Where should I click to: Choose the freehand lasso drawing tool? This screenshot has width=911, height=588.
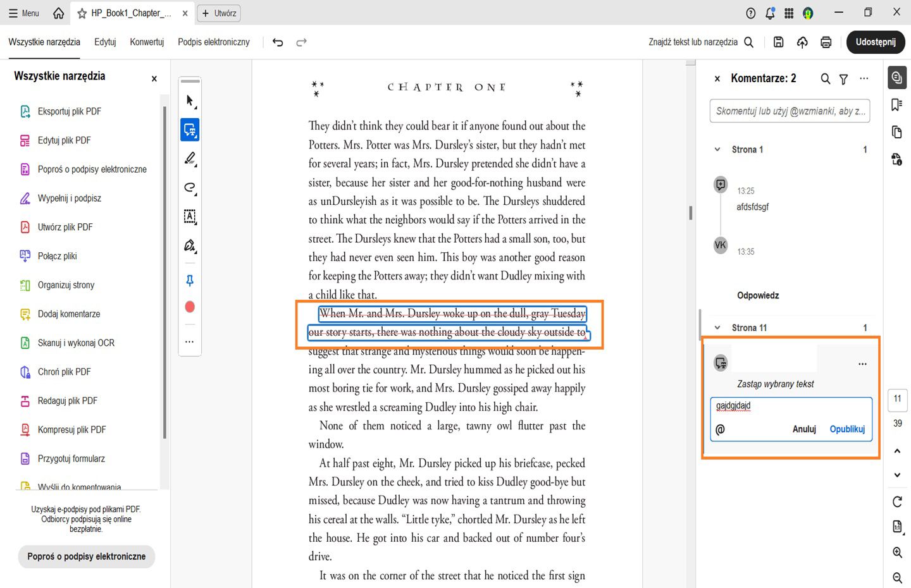coord(190,188)
